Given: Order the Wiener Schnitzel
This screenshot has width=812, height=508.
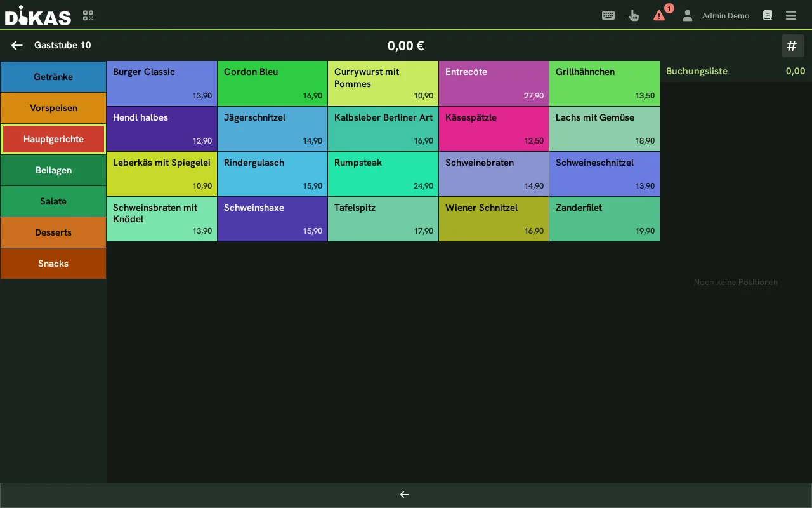Looking at the screenshot, I should point(494,219).
